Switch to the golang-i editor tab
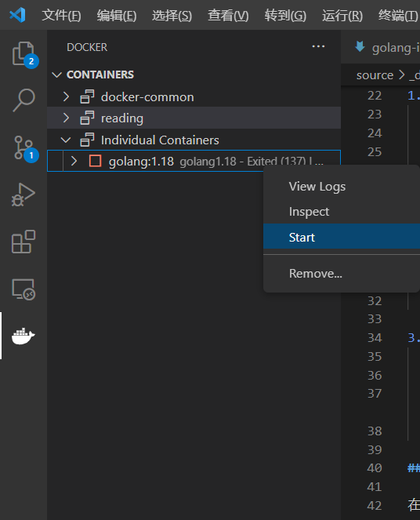This screenshot has height=520, width=420. 380,47
